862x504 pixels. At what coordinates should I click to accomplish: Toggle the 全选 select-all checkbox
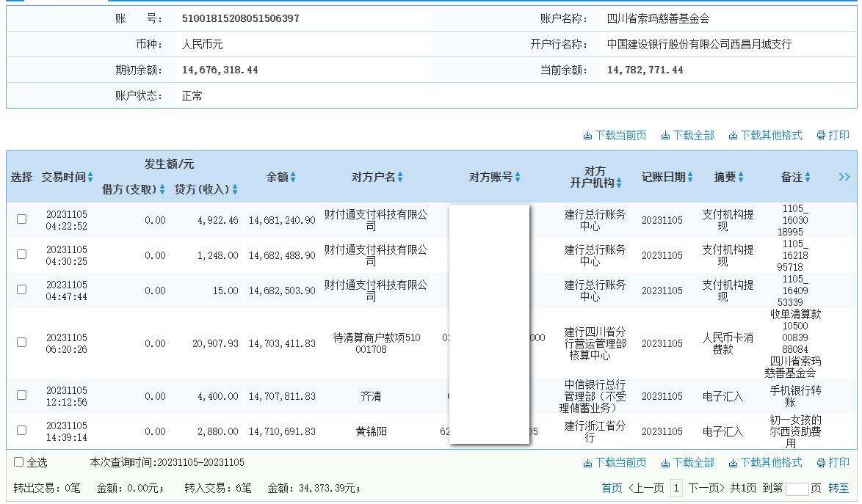(18, 462)
